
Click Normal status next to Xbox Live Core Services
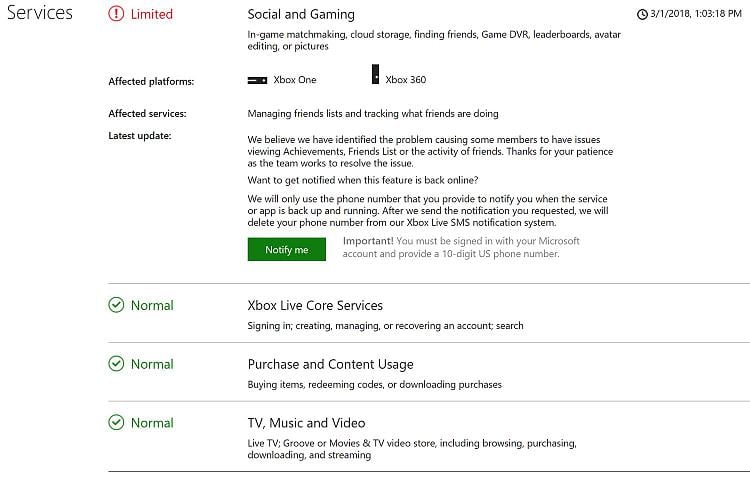pos(152,305)
